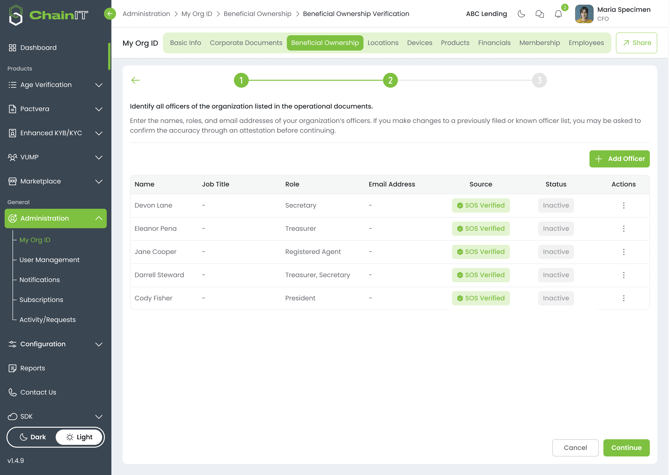670x475 pixels.
Task: Go to step 1 in the progress stepper
Action: click(241, 80)
